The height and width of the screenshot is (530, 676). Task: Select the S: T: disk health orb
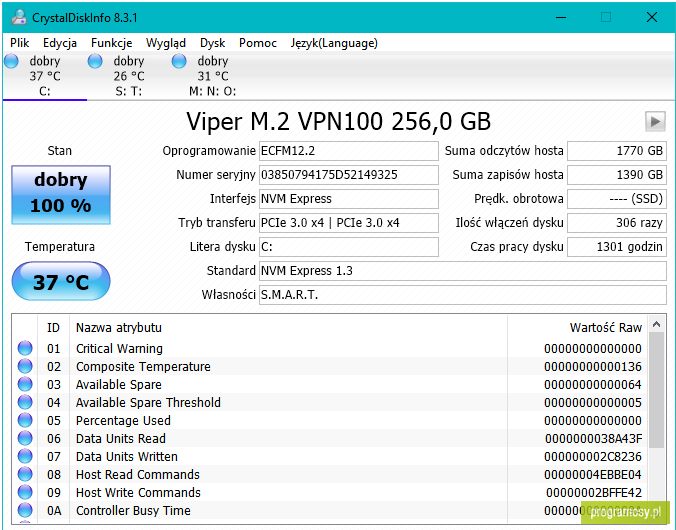tap(95, 61)
